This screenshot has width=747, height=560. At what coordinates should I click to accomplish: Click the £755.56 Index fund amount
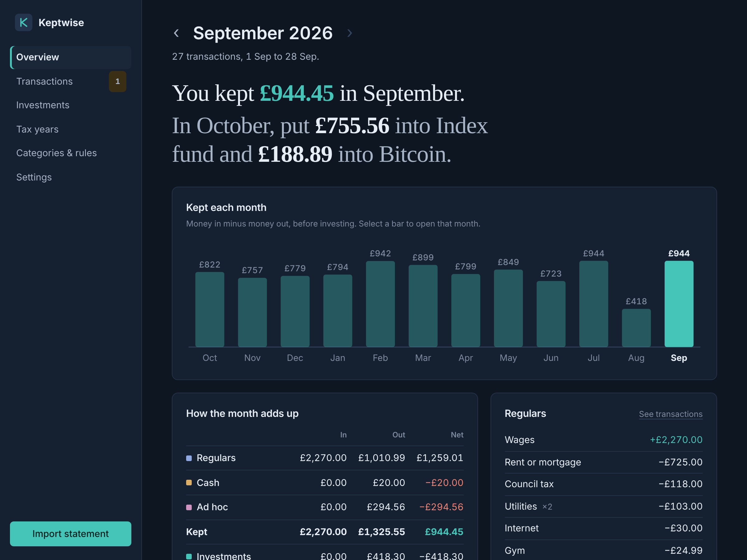click(352, 126)
